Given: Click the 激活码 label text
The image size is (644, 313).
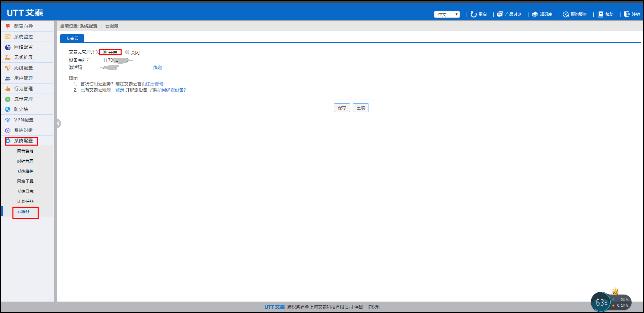Looking at the screenshot, I should pyautogui.click(x=76, y=67).
